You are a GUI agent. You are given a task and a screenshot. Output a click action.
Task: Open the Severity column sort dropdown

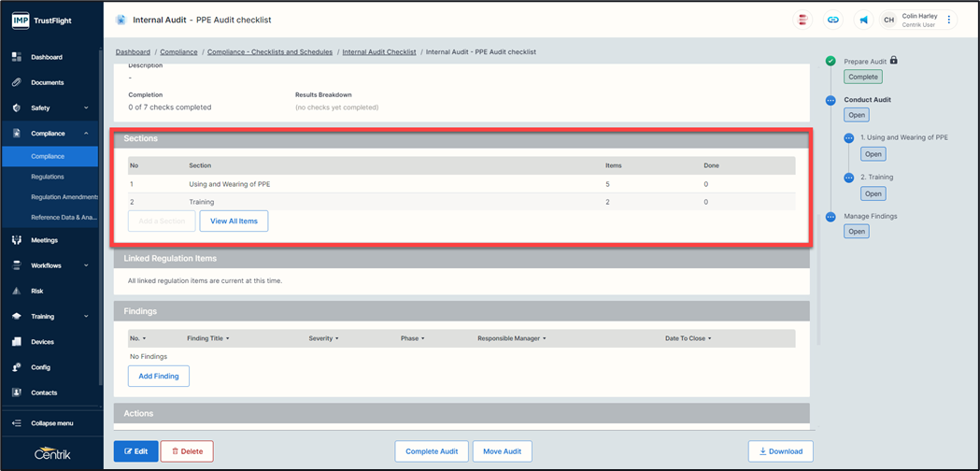337,338
